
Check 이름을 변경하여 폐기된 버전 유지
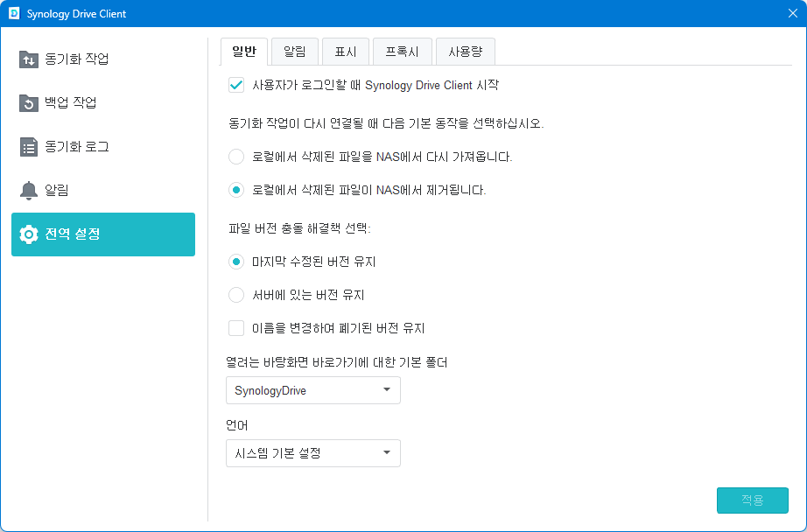tap(236, 328)
